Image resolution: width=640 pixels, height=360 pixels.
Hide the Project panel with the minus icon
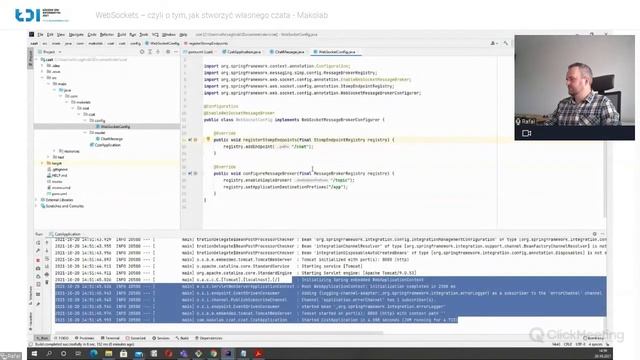tap(176, 52)
